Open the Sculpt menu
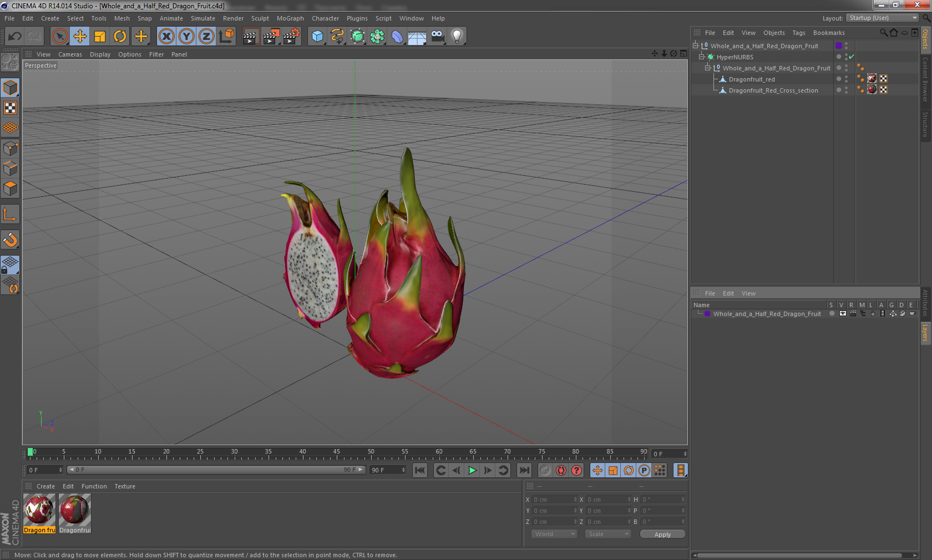The width and height of the screenshot is (932, 560). [260, 18]
